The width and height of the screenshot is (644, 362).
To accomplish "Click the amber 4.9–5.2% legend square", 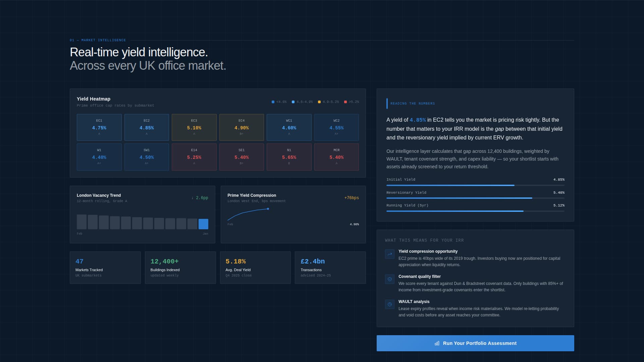I will coord(319,102).
